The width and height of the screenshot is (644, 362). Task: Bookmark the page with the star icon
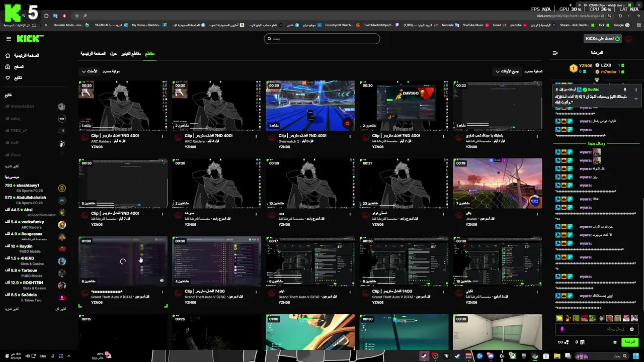(x=77, y=16)
